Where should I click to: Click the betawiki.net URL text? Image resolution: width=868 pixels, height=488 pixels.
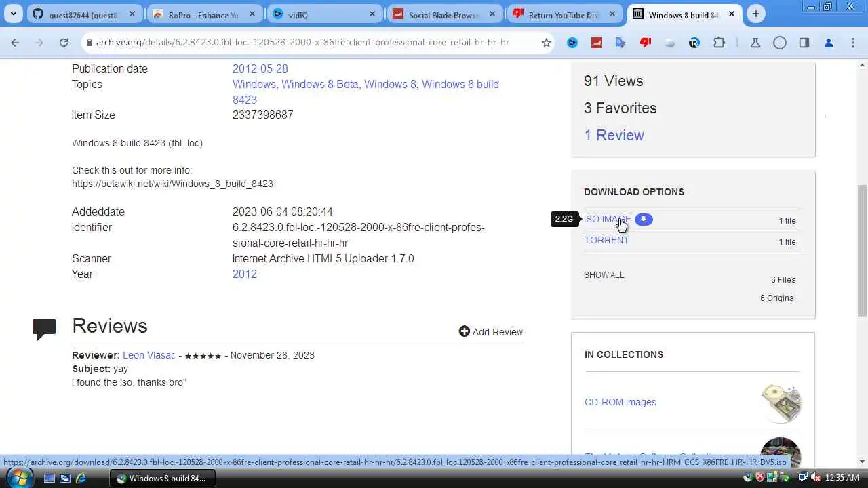[172, 184]
